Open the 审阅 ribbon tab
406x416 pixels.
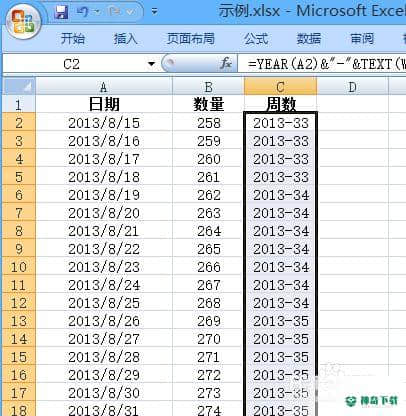[x=362, y=39]
